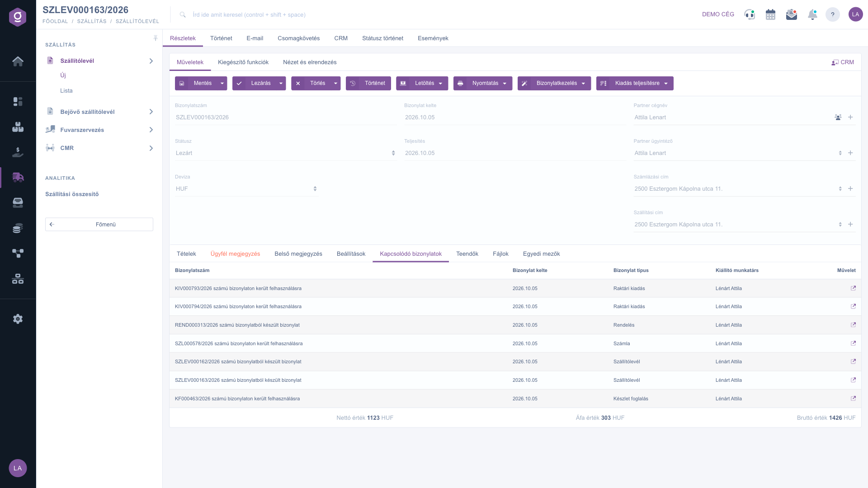Open the calendar icon in top bar
The height and width of the screenshot is (488, 868).
[770, 14]
